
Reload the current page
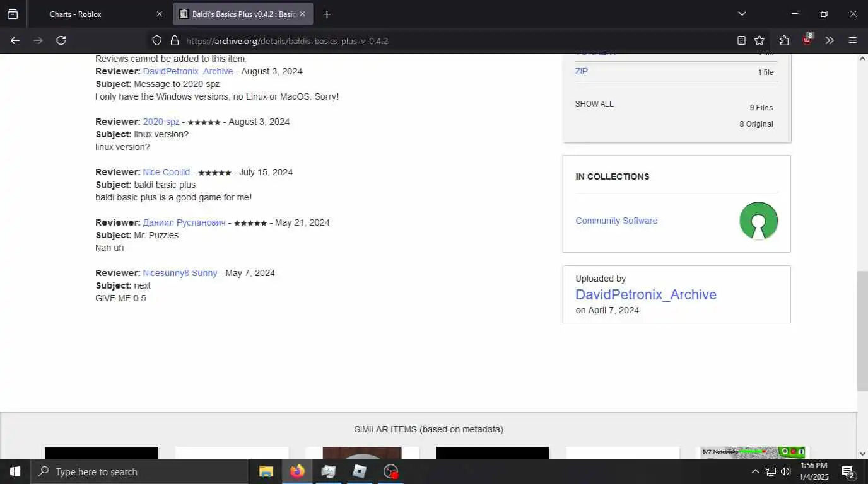point(61,40)
